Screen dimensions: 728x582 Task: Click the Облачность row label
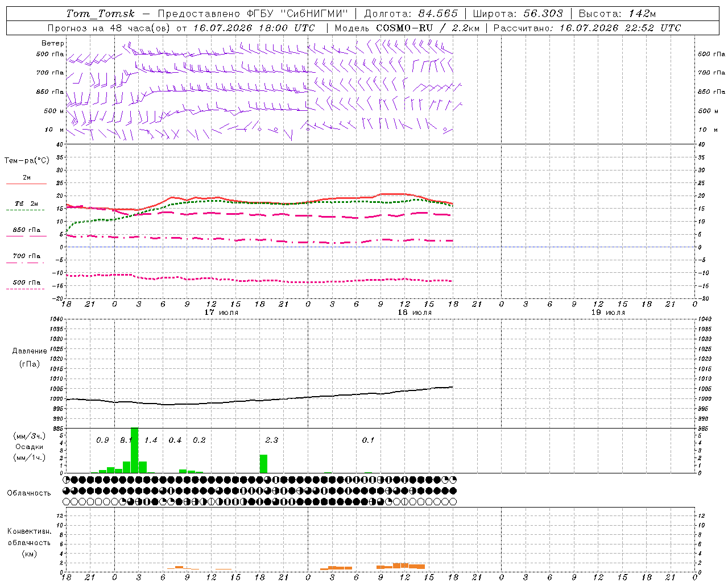pos(29,493)
